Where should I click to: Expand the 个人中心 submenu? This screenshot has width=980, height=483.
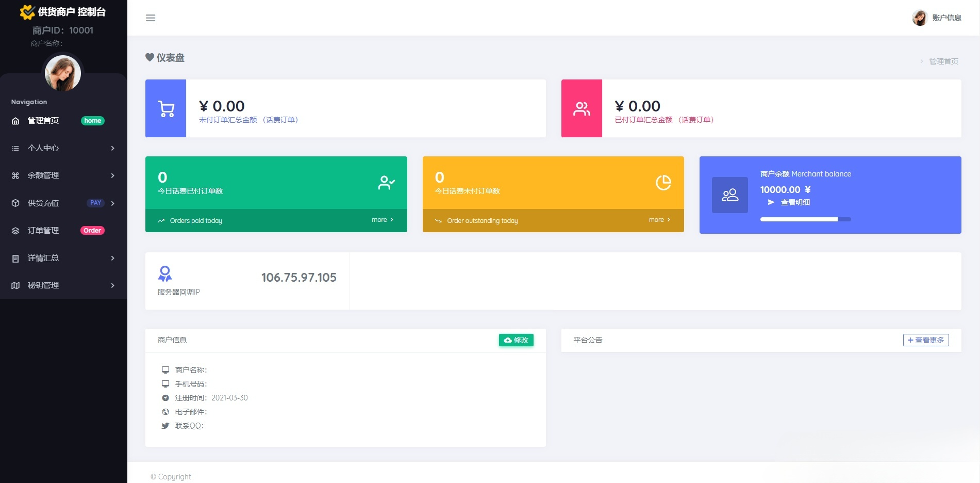point(63,148)
